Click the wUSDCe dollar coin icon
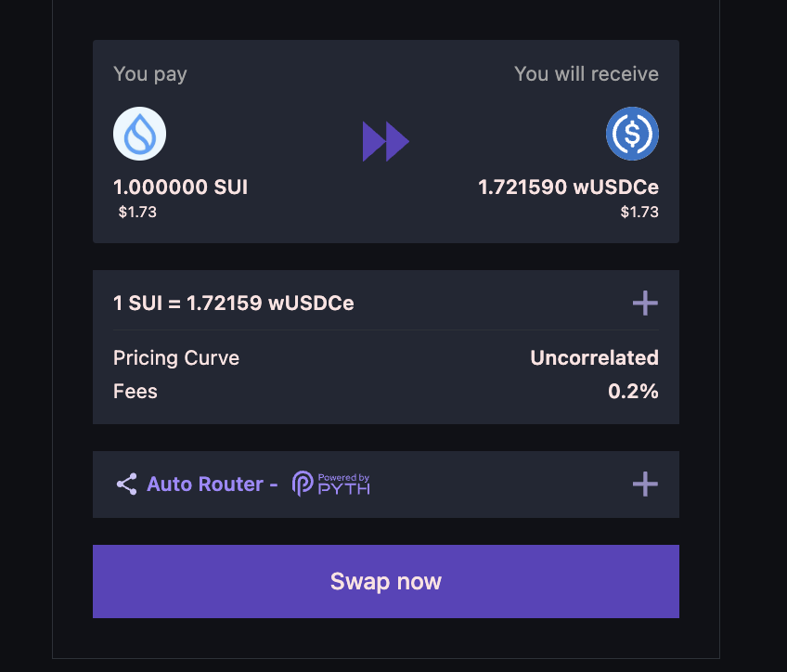 [x=632, y=134]
